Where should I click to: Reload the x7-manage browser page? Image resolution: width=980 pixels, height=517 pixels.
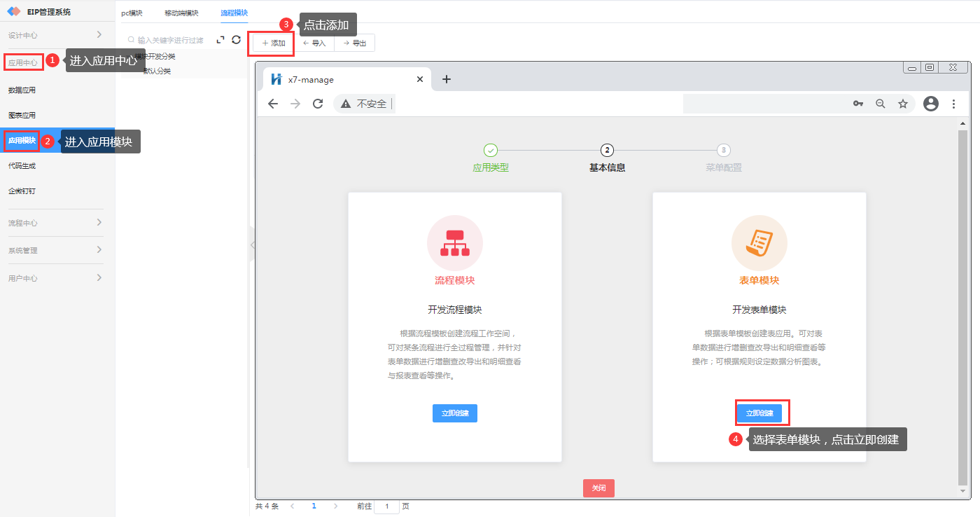point(318,104)
